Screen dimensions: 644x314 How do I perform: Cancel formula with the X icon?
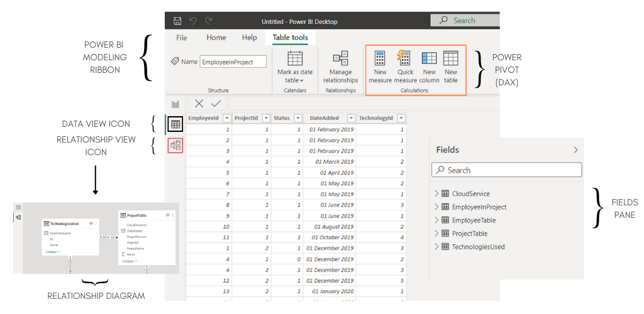(x=199, y=103)
